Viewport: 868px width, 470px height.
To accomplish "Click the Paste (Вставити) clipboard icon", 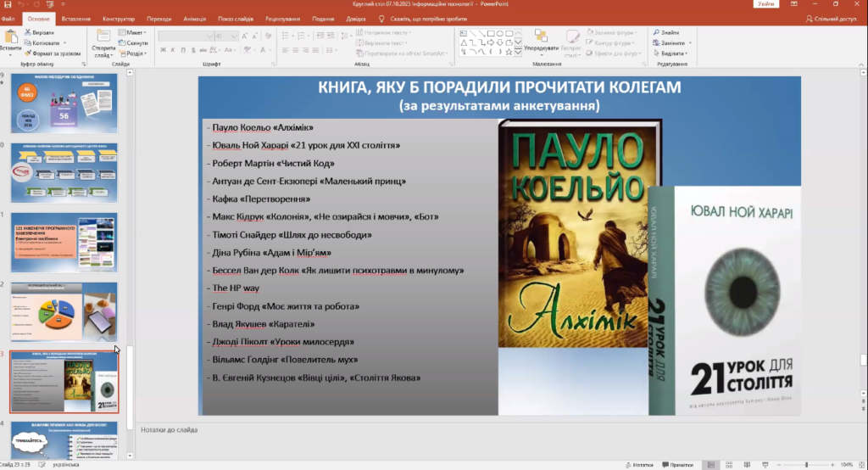I will (10, 37).
